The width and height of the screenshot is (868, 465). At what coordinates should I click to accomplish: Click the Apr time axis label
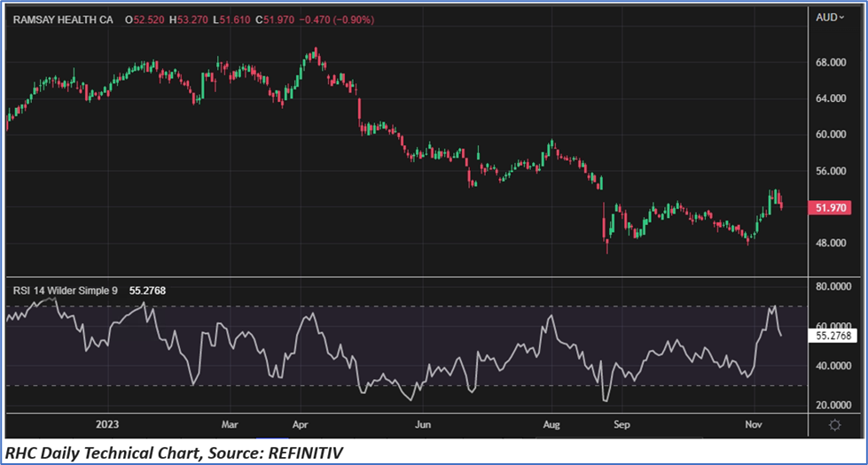tap(300, 424)
